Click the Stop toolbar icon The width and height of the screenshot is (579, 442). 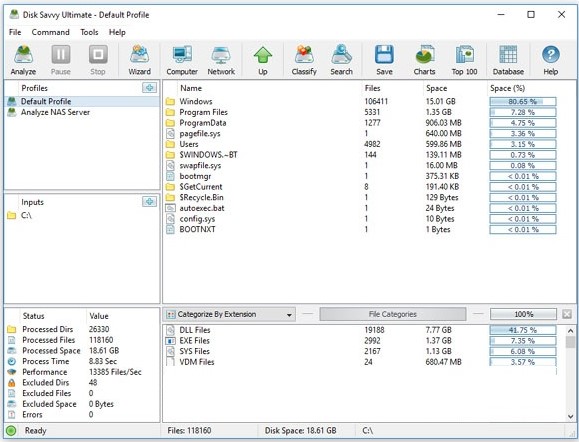98,60
